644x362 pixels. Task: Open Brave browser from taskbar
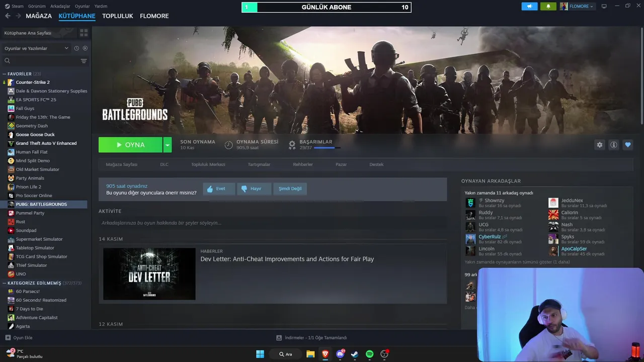(325, 354)
